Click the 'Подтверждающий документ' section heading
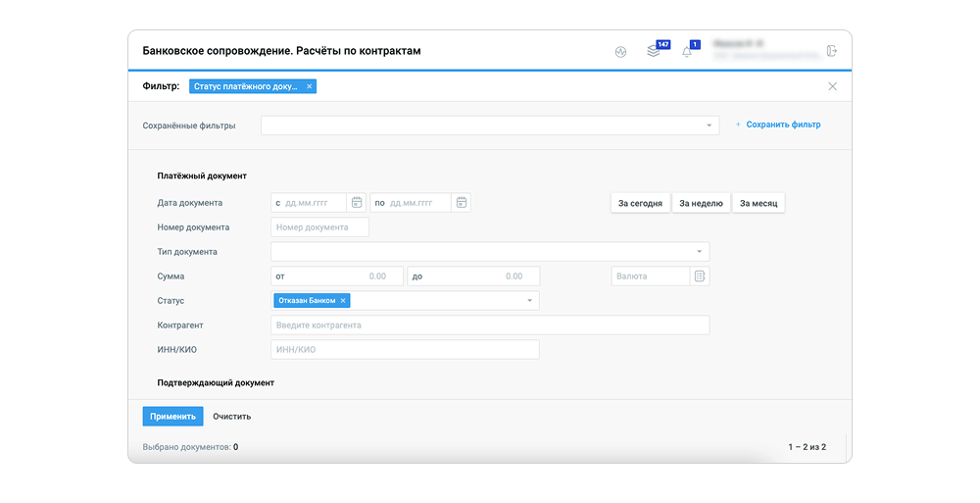 216,382
